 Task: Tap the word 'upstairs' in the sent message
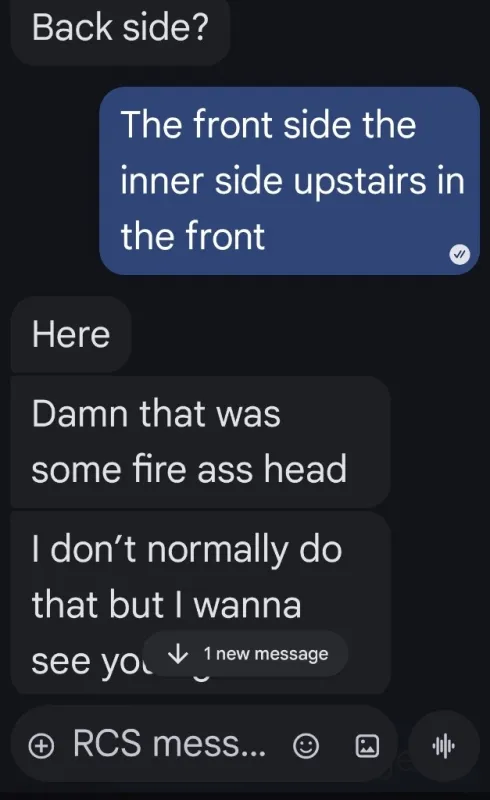360,182
